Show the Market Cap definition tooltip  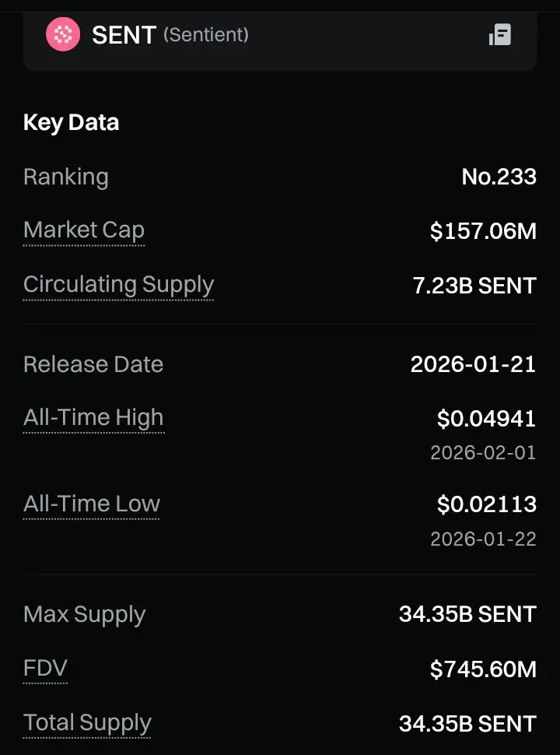(84, 230)
